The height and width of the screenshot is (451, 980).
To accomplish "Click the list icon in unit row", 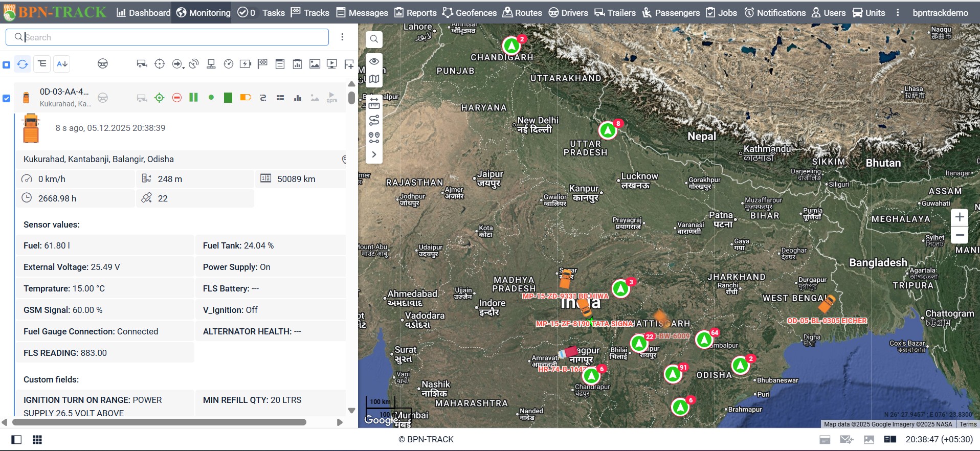I will coord(280,98).
